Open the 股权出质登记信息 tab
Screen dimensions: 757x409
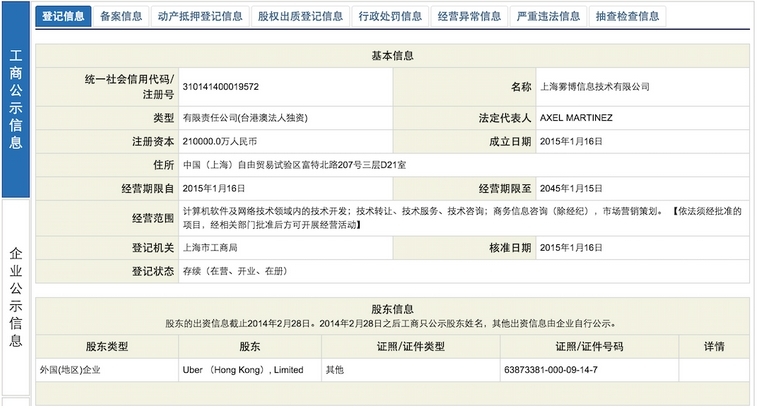pos(300,16)
